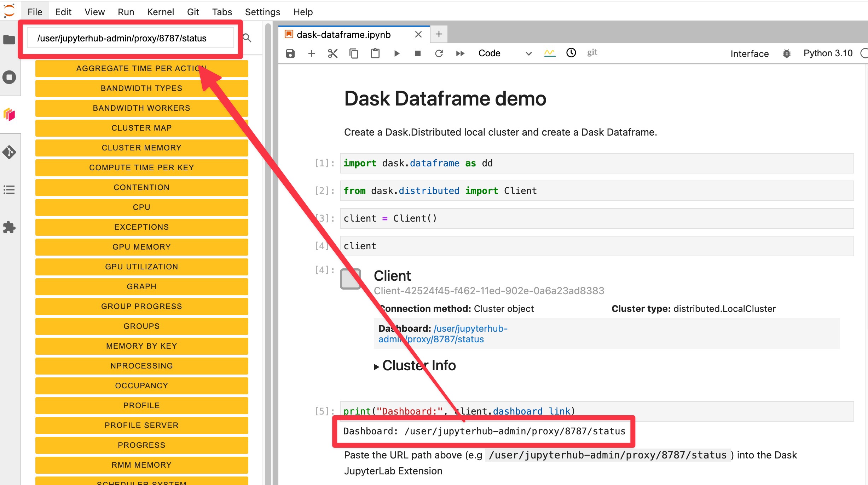The image size is (868, 485).
Task: Restart kernel and run all cells
Action: click(460, 53)
